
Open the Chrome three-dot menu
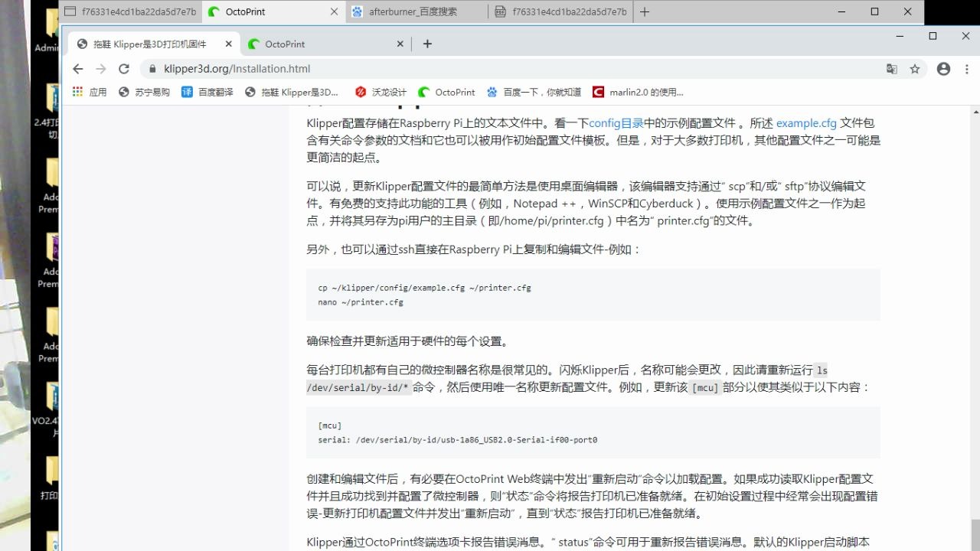pyautogui.click(x=966, y=69)
